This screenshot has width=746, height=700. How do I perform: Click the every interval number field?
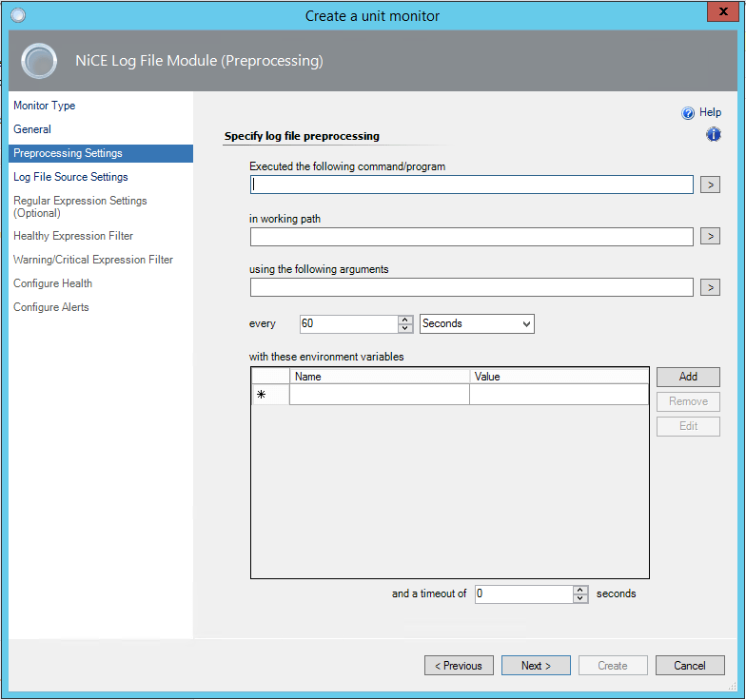click(348, 323)
